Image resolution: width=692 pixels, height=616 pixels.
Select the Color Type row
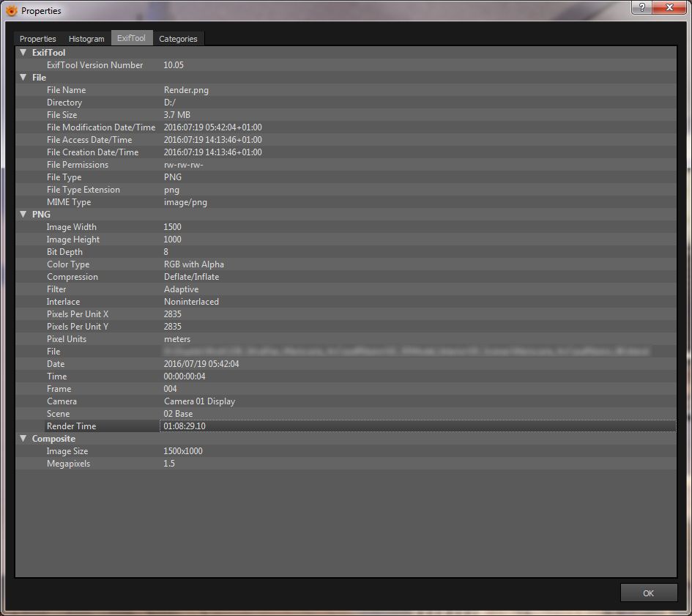[346, 264]
